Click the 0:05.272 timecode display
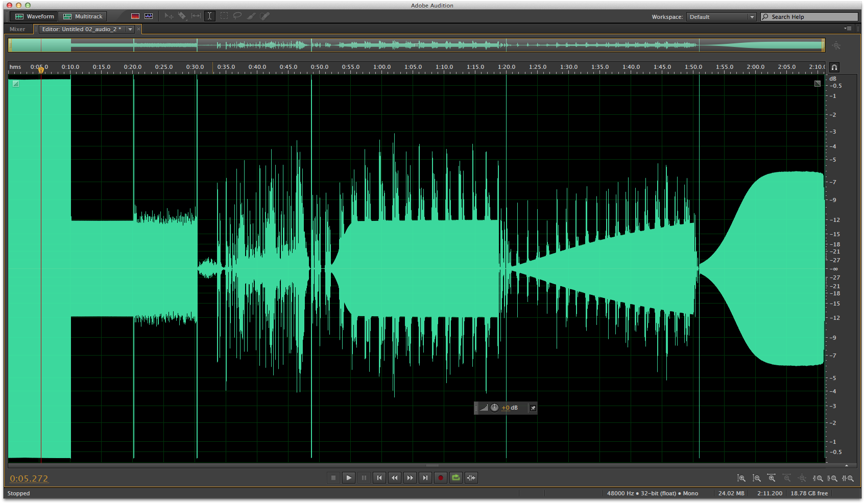Screen dimensions: 865x504 pyautogui.click(x=29, y=478)
